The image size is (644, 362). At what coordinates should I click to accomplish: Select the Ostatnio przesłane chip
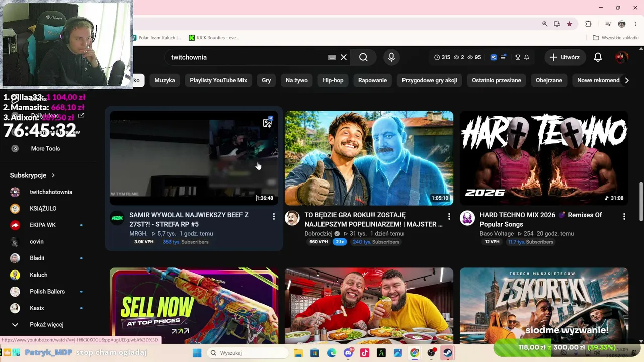pyautogui.click(x=497, y=80)
